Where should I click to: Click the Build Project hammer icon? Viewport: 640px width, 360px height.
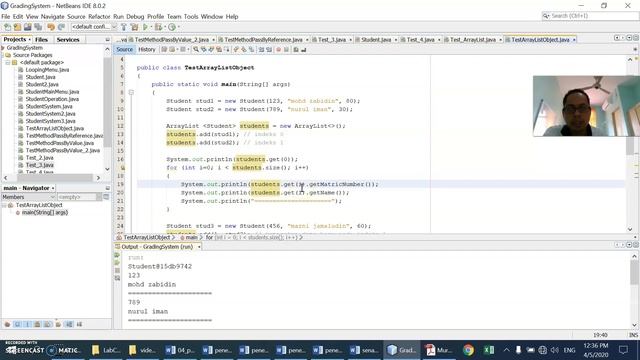click(124, 27)
